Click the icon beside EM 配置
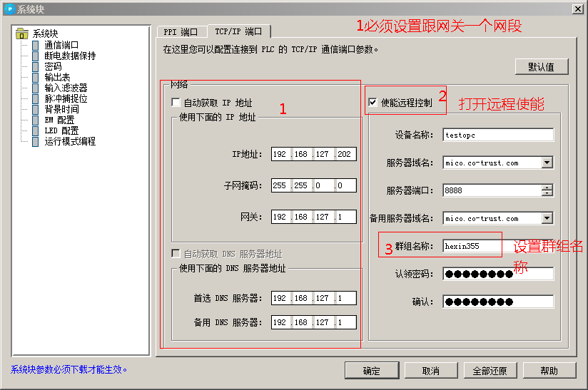Viewport: 588px width, 390px height. pos(35,120)
